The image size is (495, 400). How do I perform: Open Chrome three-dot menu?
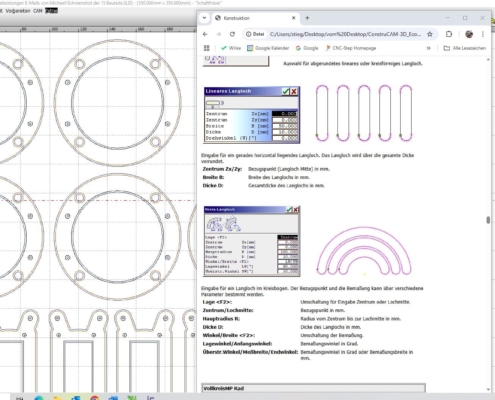pyautogui.click(x=483, y=34)
